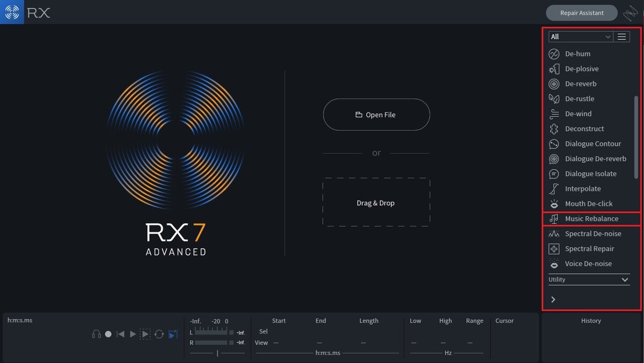Screen dimensions: 644x363
Task: Click the Music Rebalance label text
Action: pyautogui.click(x=591, y=219)
